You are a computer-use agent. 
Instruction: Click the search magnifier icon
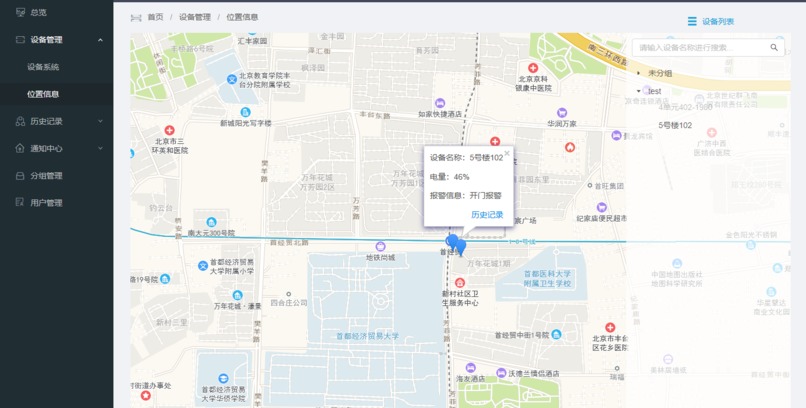(x=774, y=47)
